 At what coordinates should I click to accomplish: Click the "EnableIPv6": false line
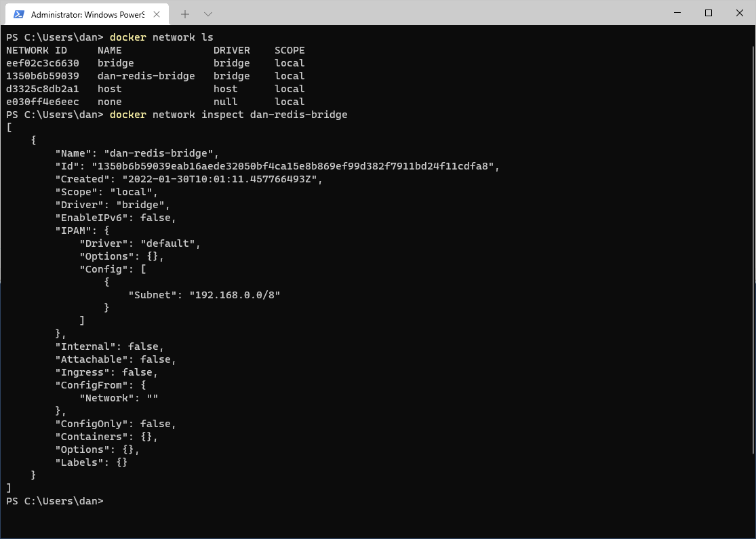(116, 218)
